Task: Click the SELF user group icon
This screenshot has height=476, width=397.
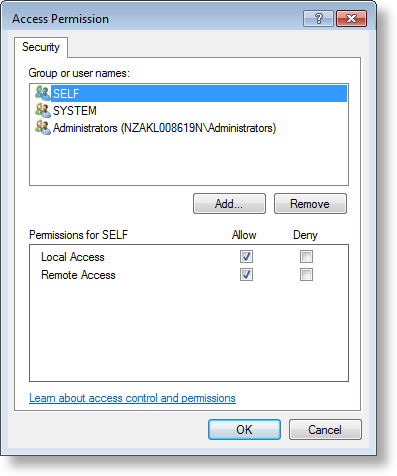Action: click(x=43, y=93)
